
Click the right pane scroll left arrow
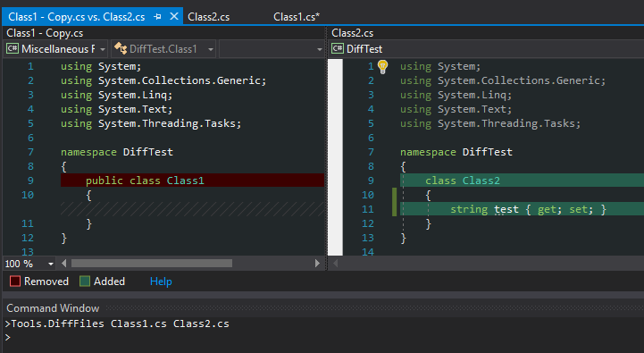pyautogui.click(x=336, y=263)
